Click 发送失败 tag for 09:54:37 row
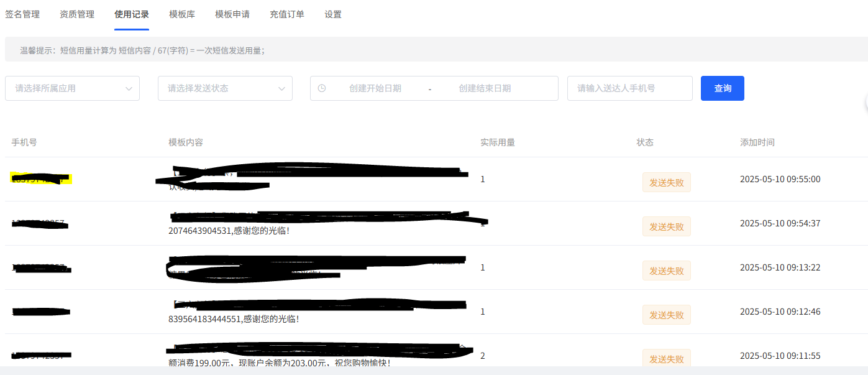 [667, 226]
